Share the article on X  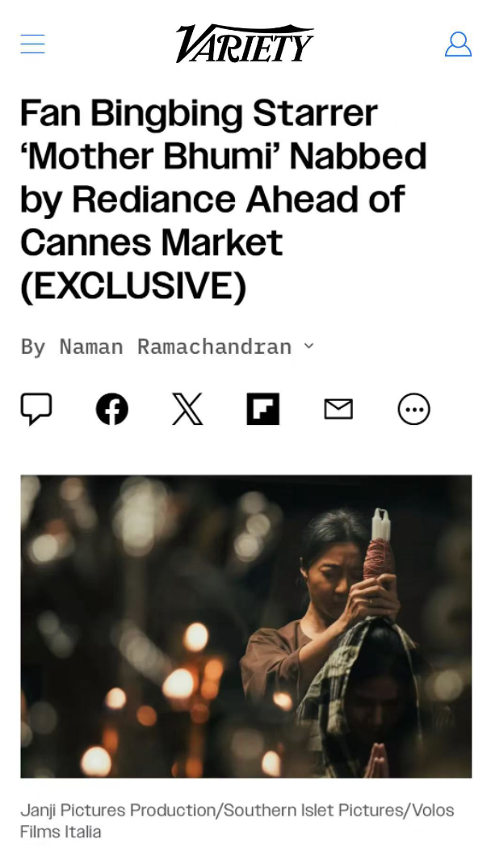(187, 409)
